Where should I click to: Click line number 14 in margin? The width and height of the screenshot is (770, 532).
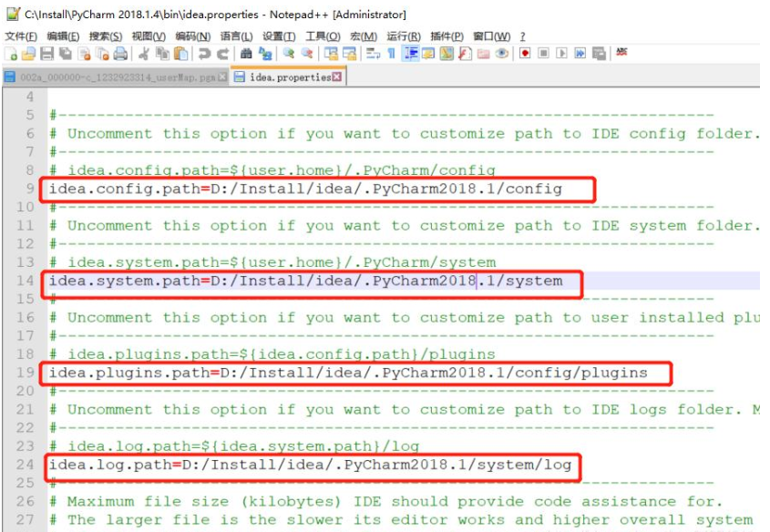coord(25,281)
